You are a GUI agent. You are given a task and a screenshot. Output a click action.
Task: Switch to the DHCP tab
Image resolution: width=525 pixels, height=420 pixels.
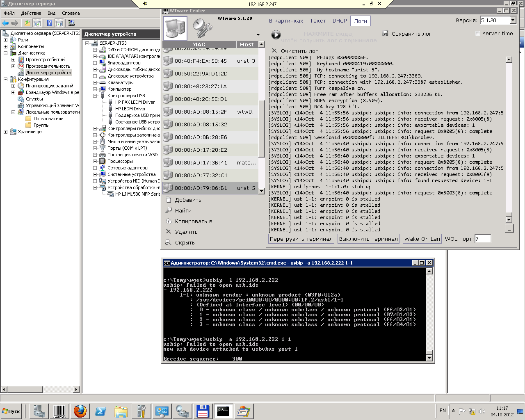340,21
